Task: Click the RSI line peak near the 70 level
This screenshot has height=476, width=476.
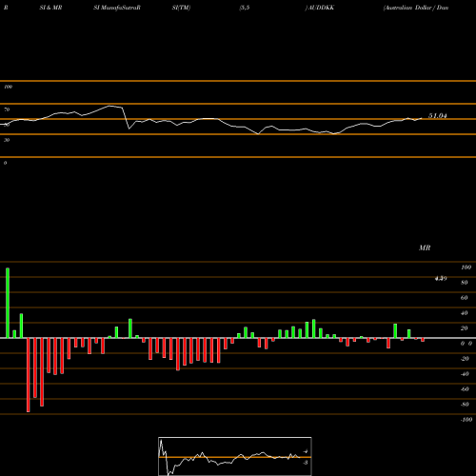Action: tap(110, 106)
